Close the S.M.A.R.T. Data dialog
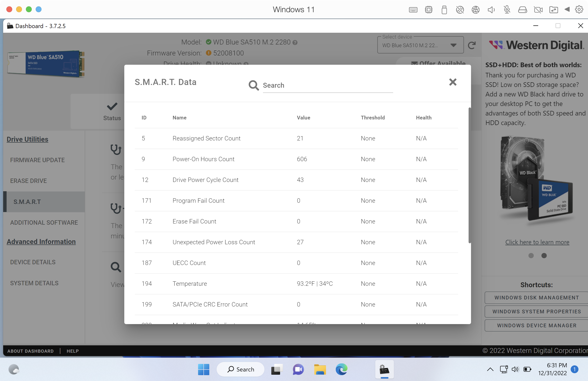The image size is (588, 381). 453,82
